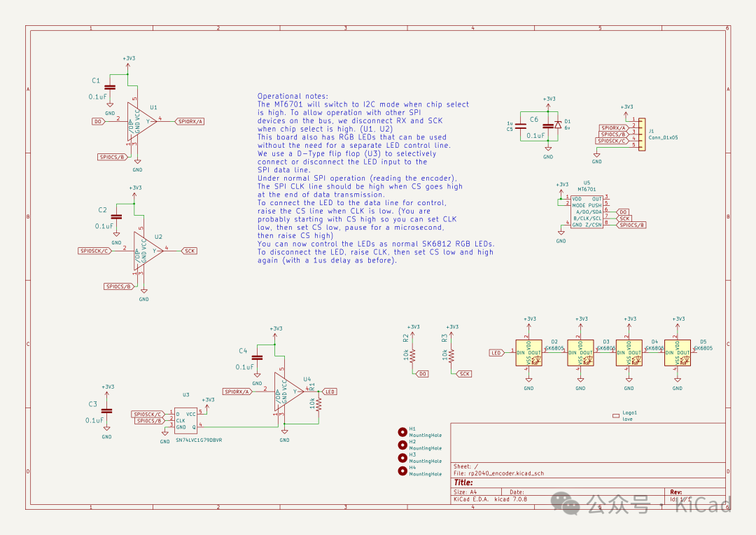Select capacitor C6 symbol
The width and height of the screenshot is (756, 535).
pos(548,126)
